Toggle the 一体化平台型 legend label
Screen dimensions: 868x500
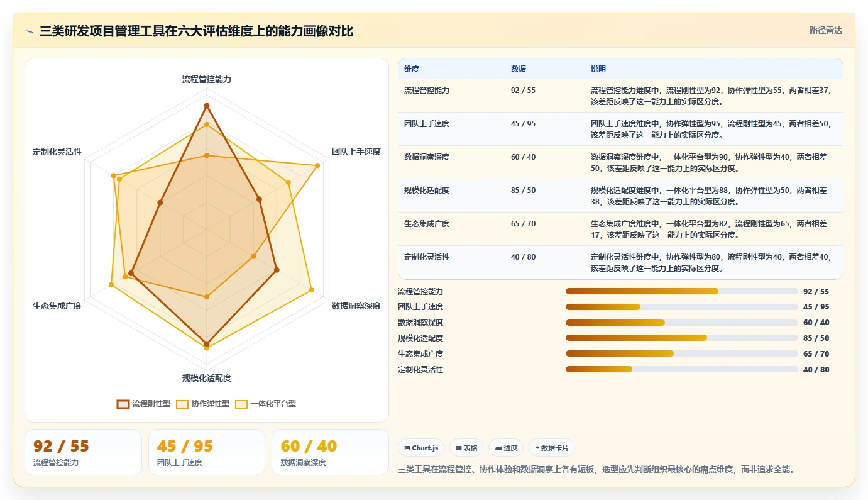coord(273,404)
